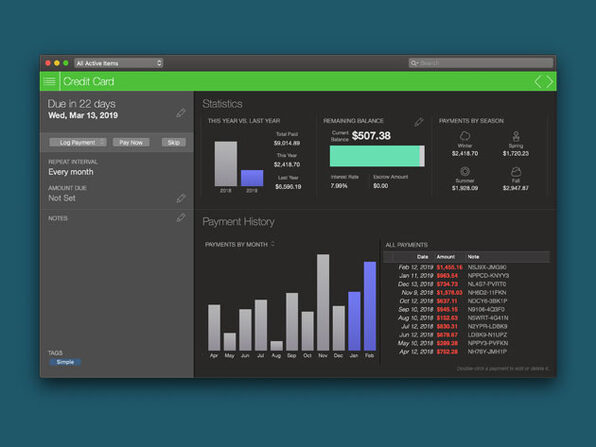Go to next item with right chevron

point(550,81)
